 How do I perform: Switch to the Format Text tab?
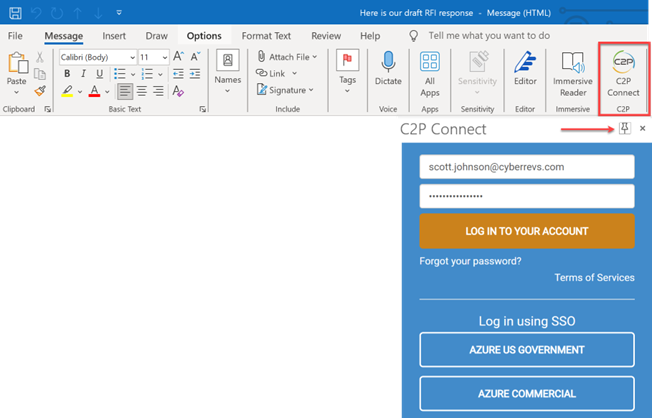click(x=266, y=36)
